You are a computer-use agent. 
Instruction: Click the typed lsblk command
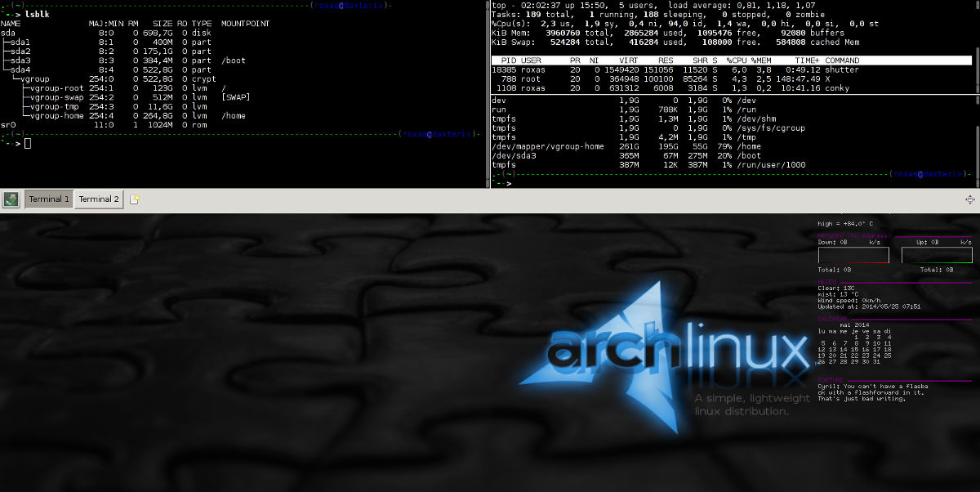[37, 15]
